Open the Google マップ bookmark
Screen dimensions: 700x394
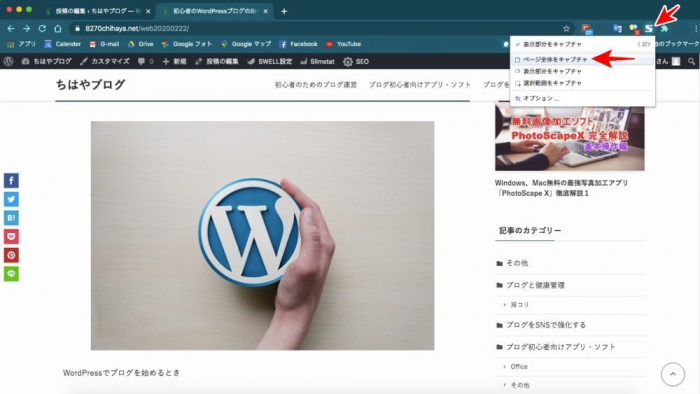point(246,44)
